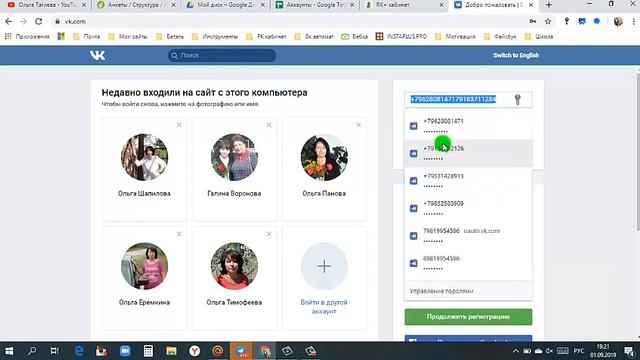Click the phone login input field
The width and height of the screenshot is (640, 360).
coord(468,99)
